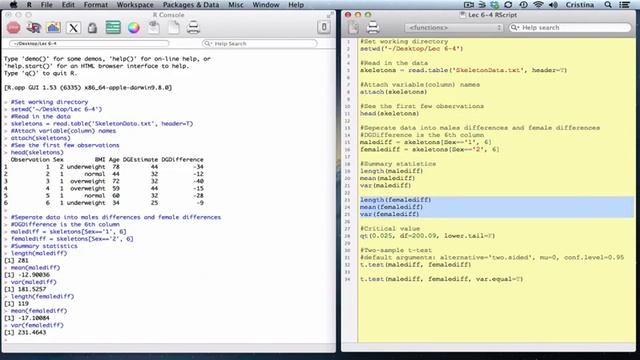Image resolution: width=640 pixels, height=360 pixels.
Task: Open the functions dropdown in script editor
Action: coord(454,28)
